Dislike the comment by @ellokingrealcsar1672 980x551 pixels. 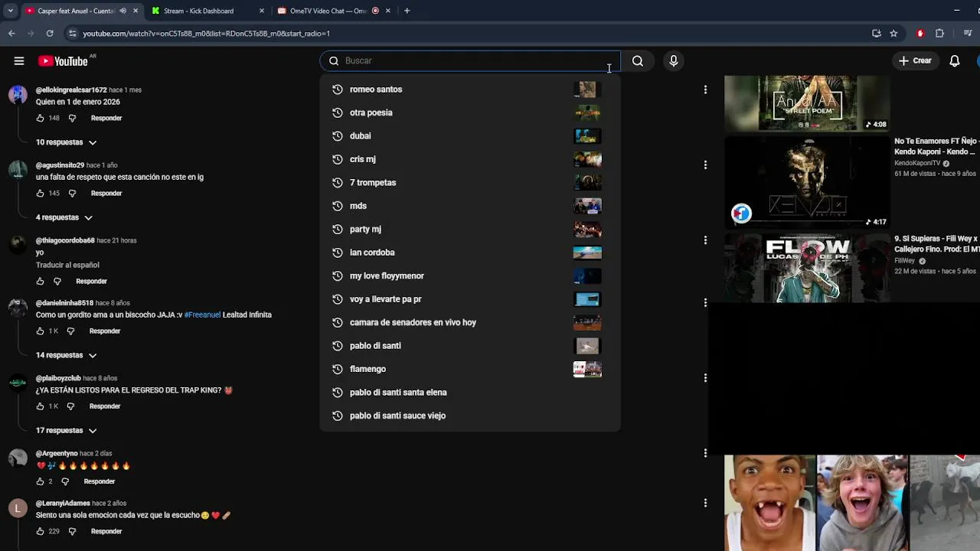tap(72, 119)
